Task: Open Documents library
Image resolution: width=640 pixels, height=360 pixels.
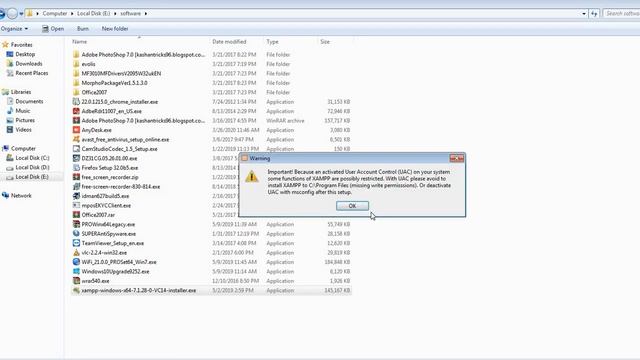Action: 29,101
